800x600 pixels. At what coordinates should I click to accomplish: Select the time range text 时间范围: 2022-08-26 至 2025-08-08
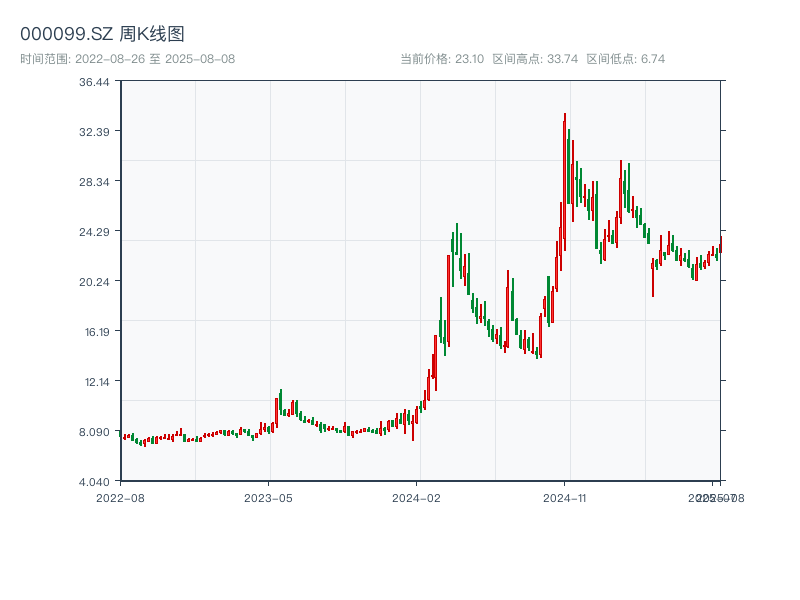tap(128, 59)
